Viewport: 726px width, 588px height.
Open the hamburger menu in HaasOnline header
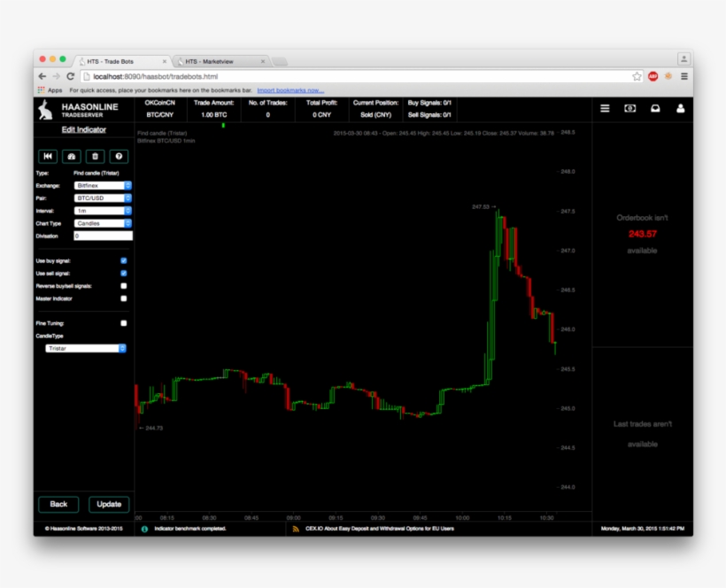[605, 108]
